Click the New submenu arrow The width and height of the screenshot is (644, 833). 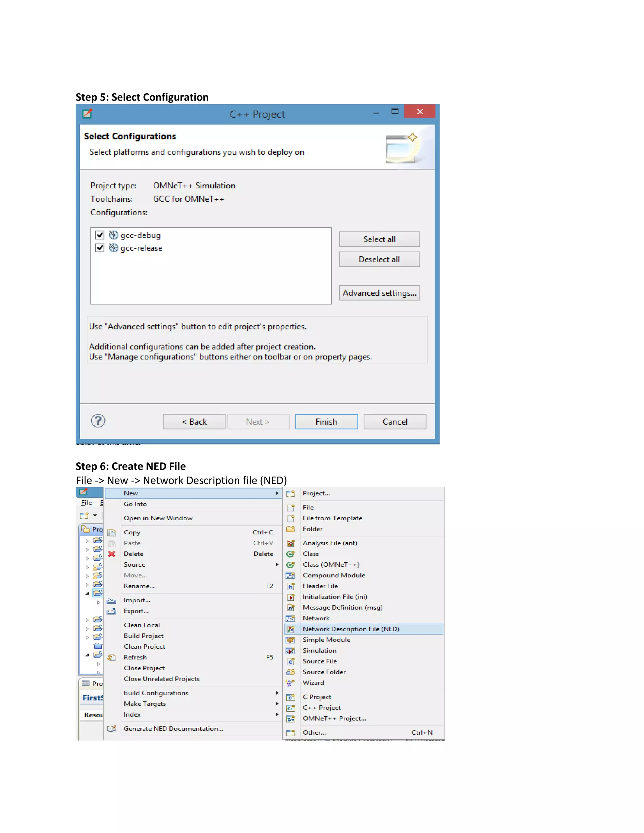click(x=277, y=493)
